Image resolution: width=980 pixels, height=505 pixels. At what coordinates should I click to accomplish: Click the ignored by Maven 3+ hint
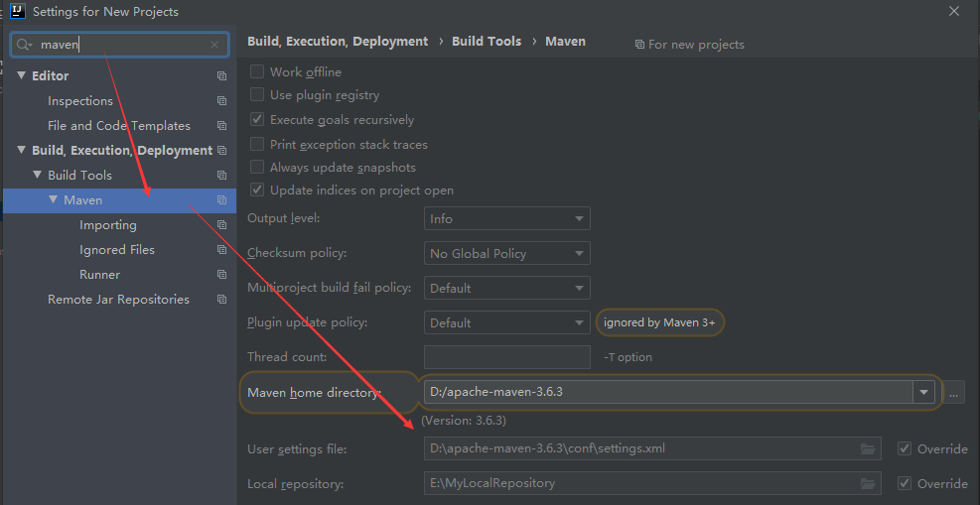[x=659, y=322]
